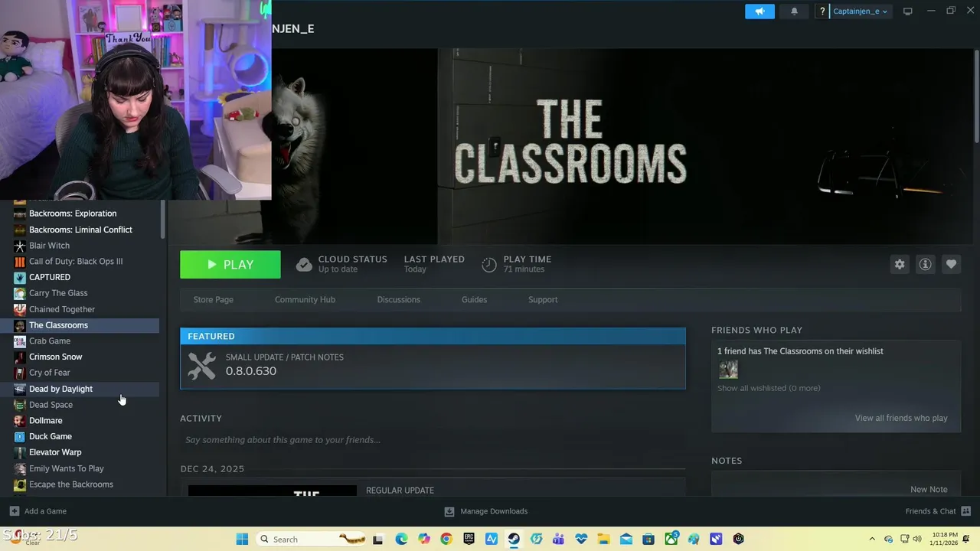Open the Discussions tab
The height and width of the screenshot is (551, 980).
tap(398, 299)
